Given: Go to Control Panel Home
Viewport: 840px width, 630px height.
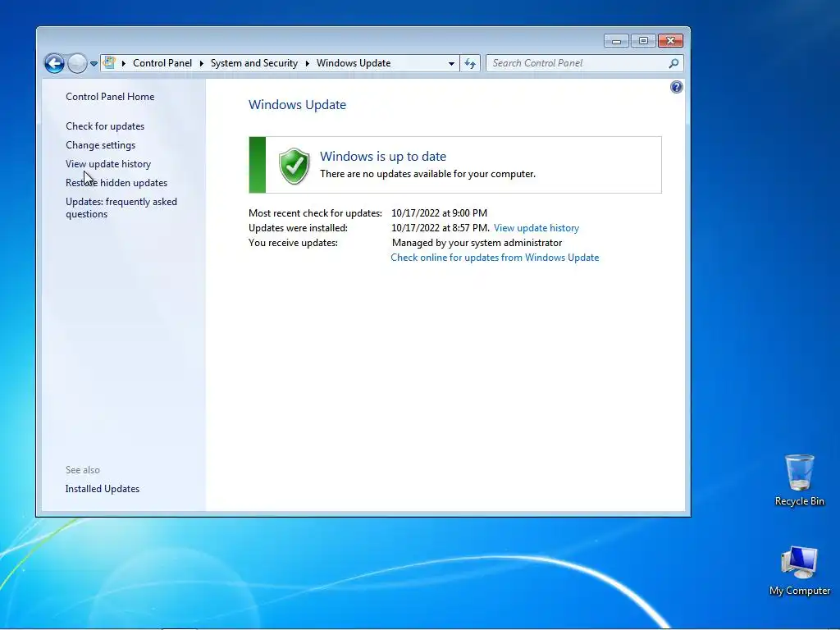Looking at the screenshot, I should (110, 97).
